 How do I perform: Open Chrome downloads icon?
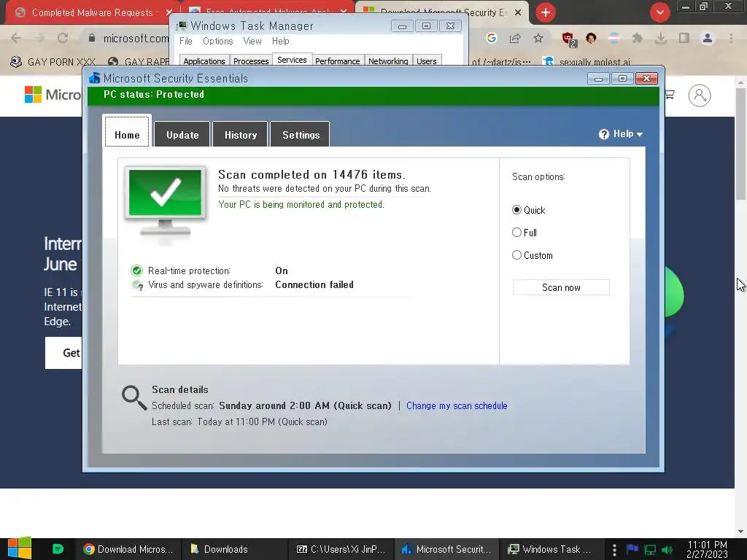(x=661, y=38)
